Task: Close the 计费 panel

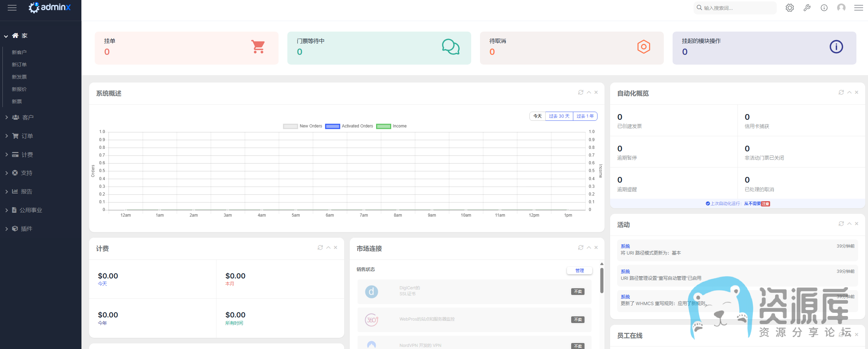Action: point(335,248)
